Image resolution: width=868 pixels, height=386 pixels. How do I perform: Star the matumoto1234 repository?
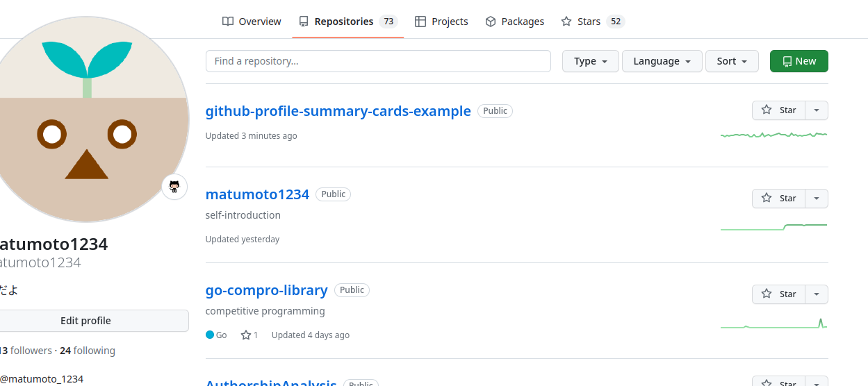779,199
